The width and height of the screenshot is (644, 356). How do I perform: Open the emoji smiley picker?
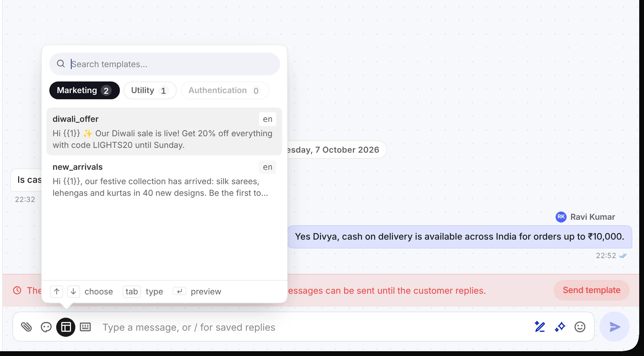580,327
